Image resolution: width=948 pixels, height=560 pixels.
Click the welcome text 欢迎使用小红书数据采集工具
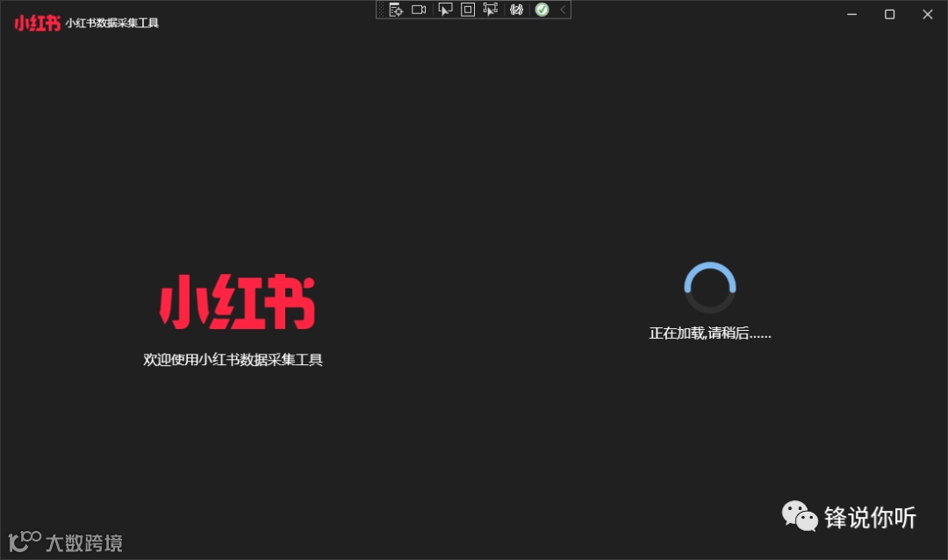pyautogui.click(x=233, y=360)
